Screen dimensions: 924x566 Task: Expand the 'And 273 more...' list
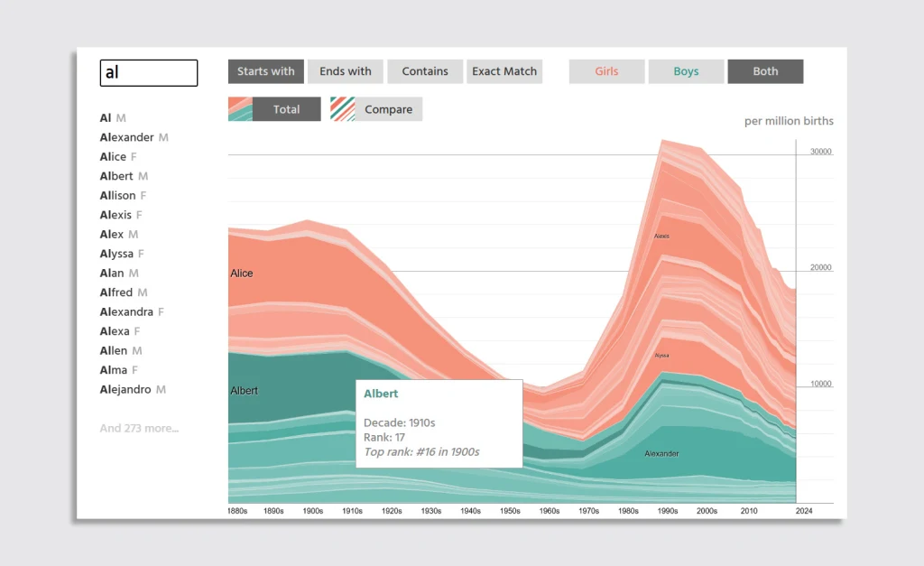point(139,428)
